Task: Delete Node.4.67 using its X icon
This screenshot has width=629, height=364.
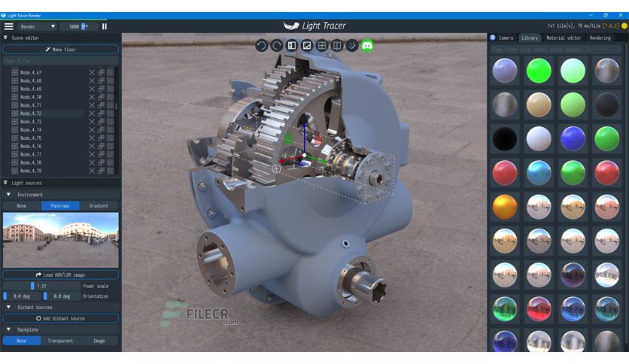Action: [92, 72]
